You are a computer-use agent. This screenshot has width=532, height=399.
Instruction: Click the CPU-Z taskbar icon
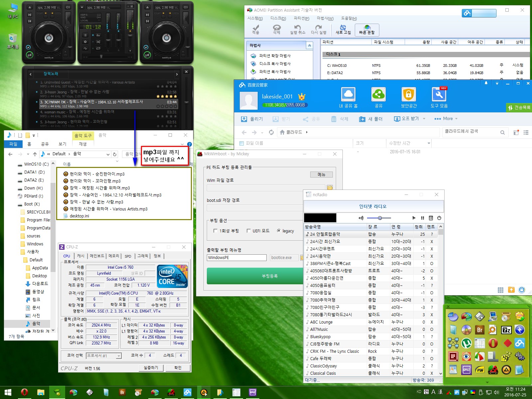tap(252, 392)
